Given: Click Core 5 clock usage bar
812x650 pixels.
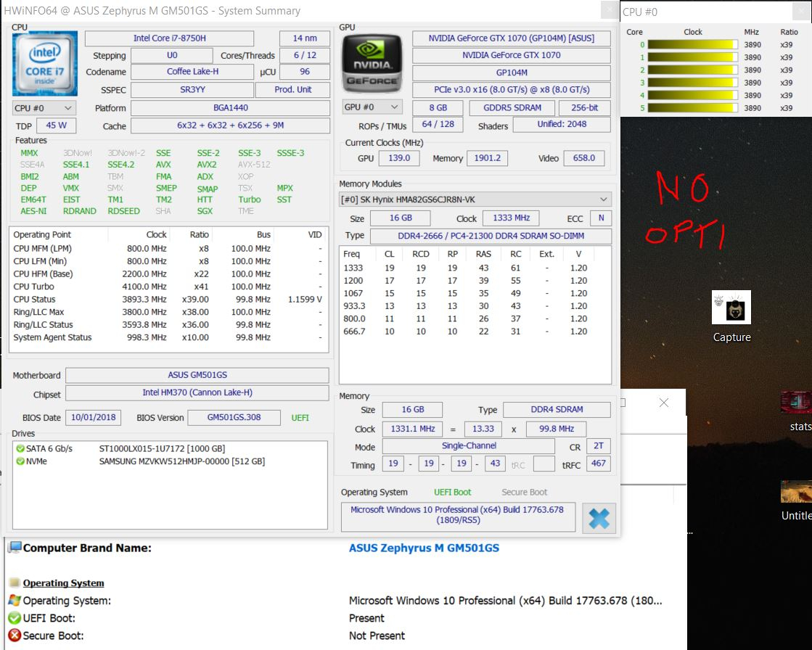Looking at the screenshot, I should (x=692, y=107).
